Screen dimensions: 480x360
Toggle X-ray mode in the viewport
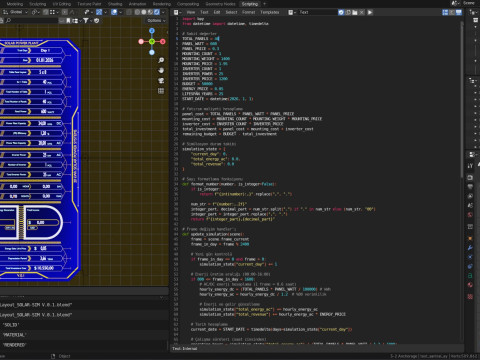[x=129, y=12]
